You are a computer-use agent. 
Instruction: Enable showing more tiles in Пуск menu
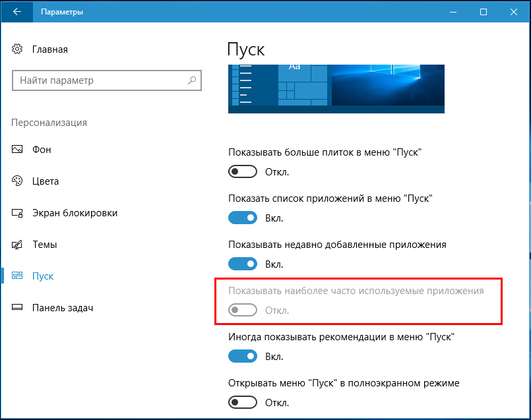243,171
